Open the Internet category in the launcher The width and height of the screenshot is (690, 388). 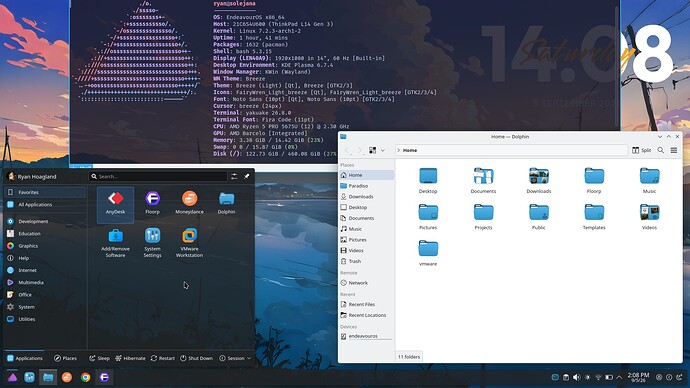point(45,270)
